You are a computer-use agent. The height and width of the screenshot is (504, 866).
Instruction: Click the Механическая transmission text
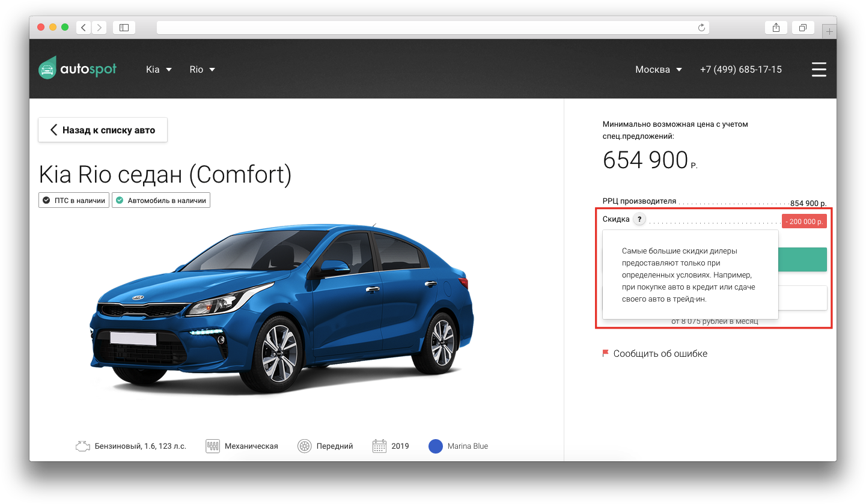click(251, 446)
